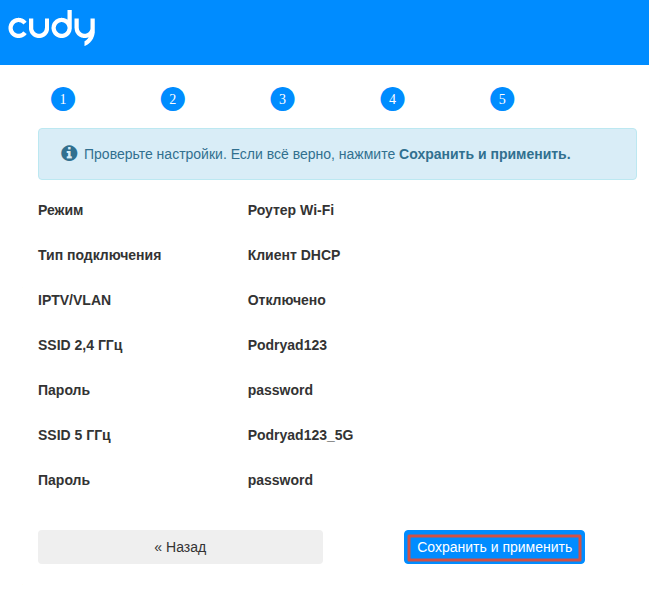
Task: Select the Роутер Wi-Fi mode value
Action: click(291, 210)
